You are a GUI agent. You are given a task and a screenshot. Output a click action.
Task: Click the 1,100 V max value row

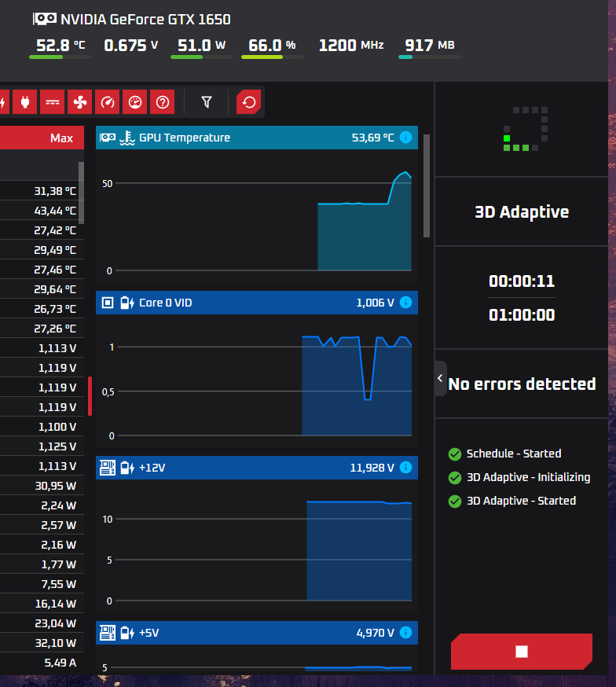click(x=42, y=427)
